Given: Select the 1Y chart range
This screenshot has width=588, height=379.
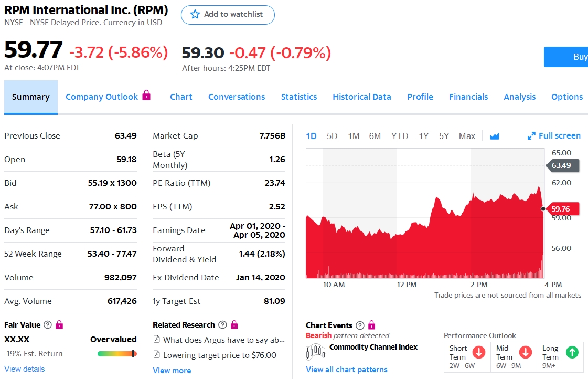Looking at the screenshot, I should pyautogui.click(x=423, y=136).
